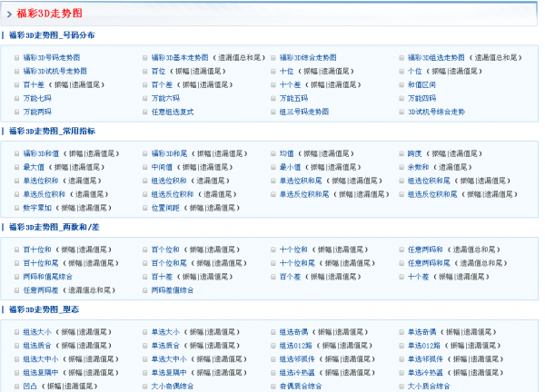The height and width of the screenshot is (392, 545).
Task: Open 百个差 in the 两数和/差 section
Action: 291,277
